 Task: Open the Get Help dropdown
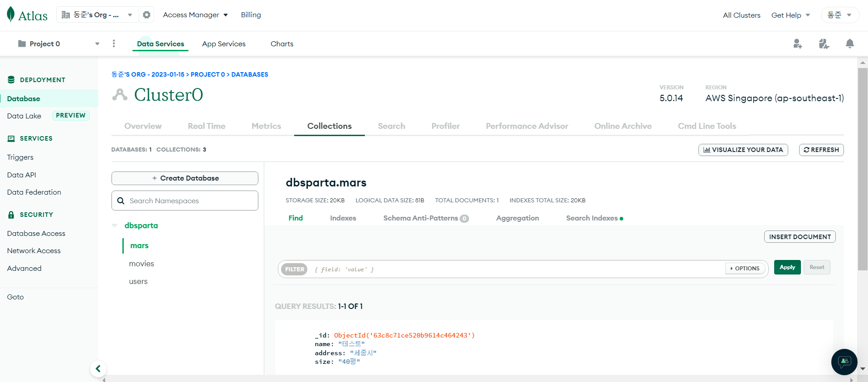coord(790,15)
